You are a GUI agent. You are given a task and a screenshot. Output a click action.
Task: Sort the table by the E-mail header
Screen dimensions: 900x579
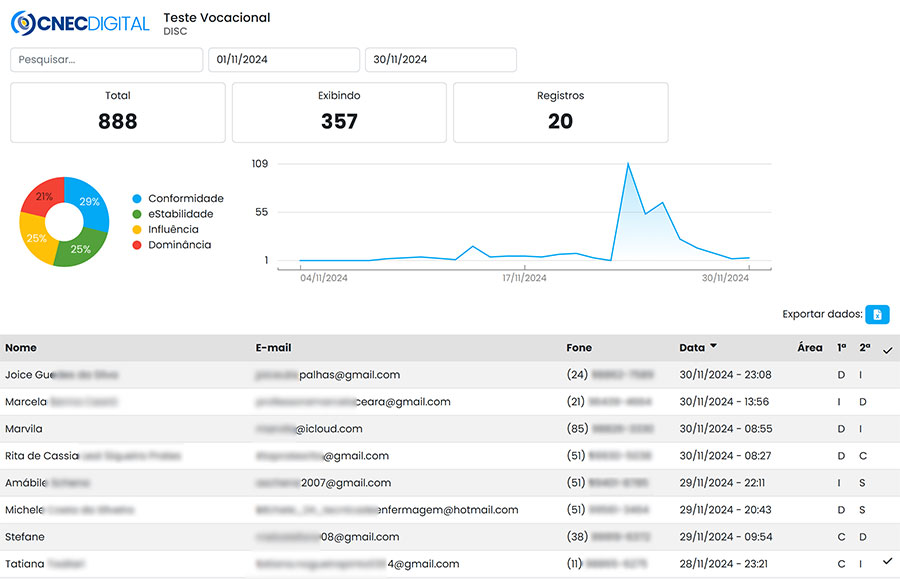273,347
